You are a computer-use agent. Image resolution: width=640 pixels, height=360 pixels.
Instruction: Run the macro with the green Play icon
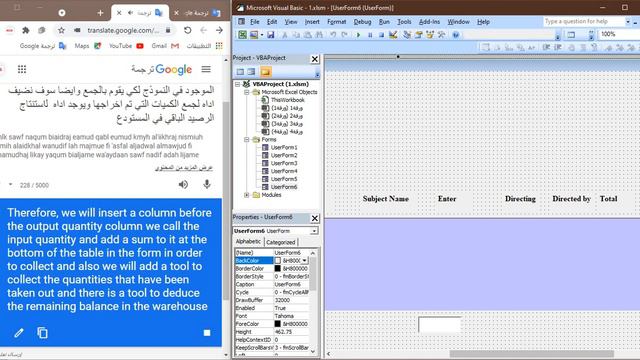(x=358, y=35)
